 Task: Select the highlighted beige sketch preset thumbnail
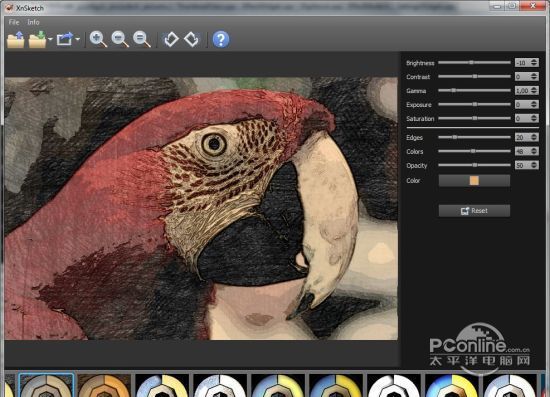click(46, 385)
